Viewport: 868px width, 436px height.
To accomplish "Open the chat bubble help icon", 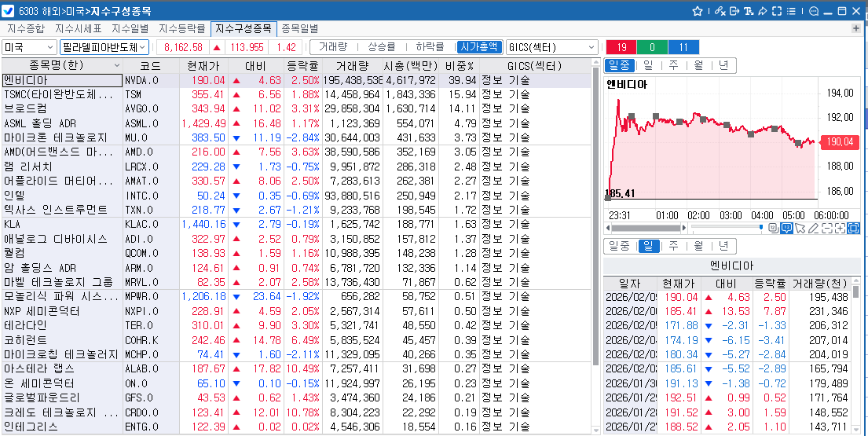I will (x=814, y=11).
